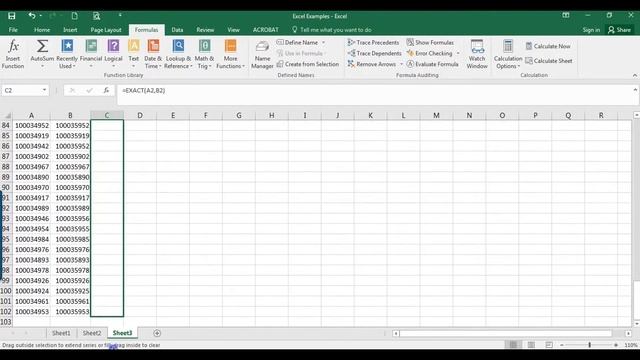Viewport: 640px width, 360px height.
Task: Open Lookup & Reference functions
Action: click(178, 54)
